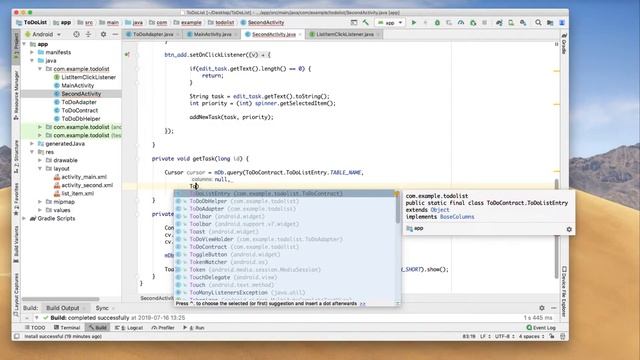Hide the Build panel with minus icon
This screenshot has height=360, width=640.
[553, 308]
